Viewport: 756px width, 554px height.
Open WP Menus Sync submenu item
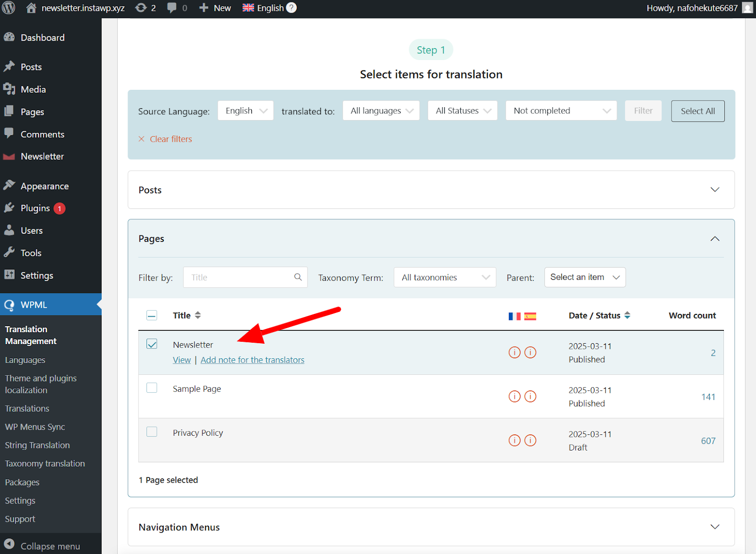click(x=35, y=427)
